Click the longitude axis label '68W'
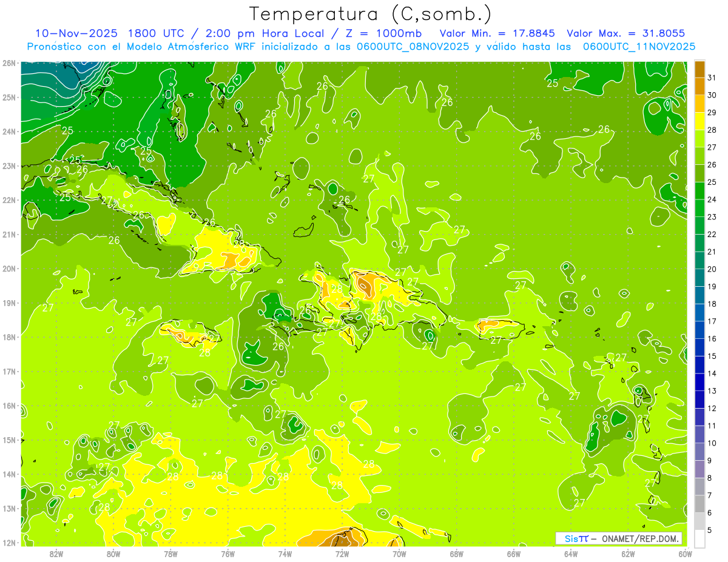The height and width of the screenshot is (562, 728). (x=456, y=554)
